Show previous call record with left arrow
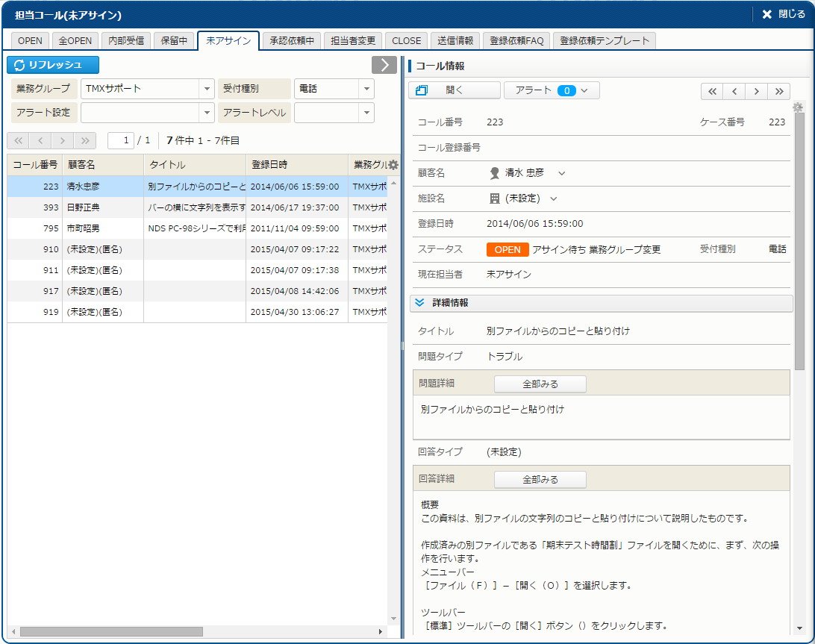Viewport: 815px width, 644px height. 734,91
